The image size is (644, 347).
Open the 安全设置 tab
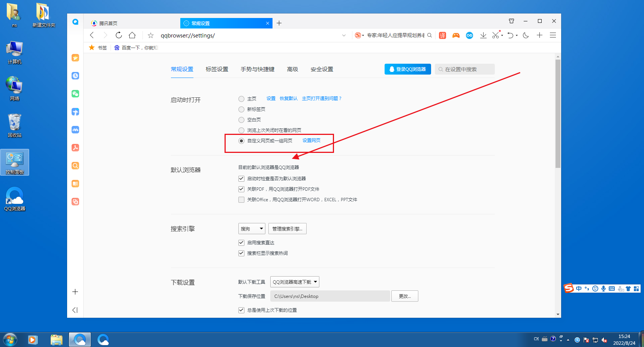322,69
